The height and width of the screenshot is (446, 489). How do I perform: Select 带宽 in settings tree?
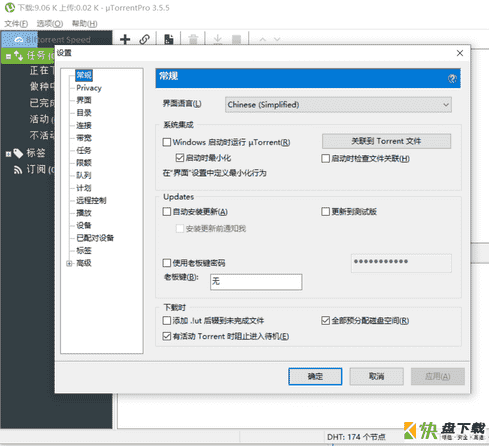(84, 138)
